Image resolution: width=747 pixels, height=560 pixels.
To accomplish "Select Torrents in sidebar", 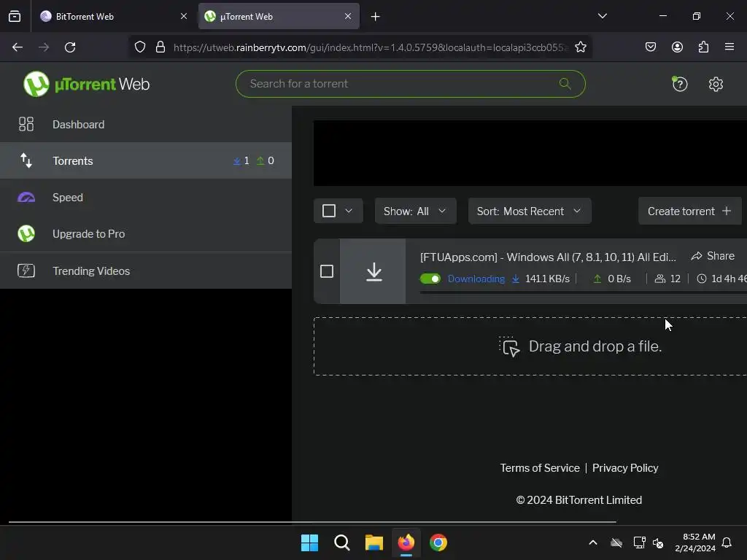I will tap(146, 160).
